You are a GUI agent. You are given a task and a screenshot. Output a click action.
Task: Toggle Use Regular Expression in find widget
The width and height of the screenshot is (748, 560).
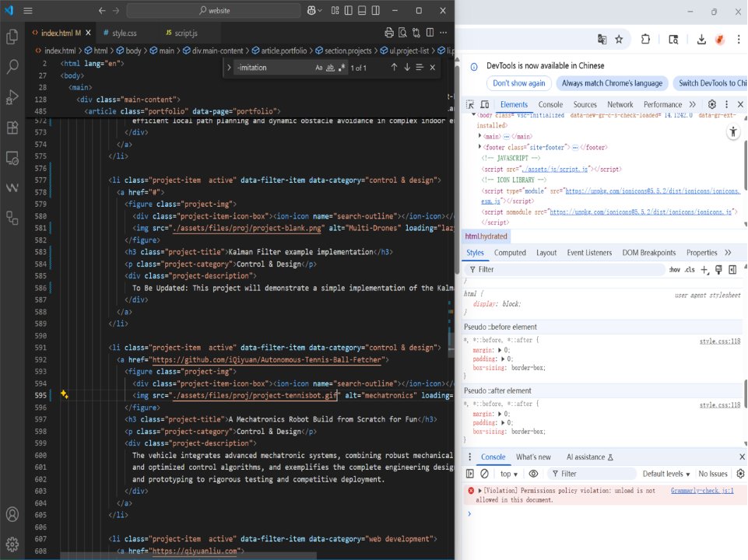point(342,68)
